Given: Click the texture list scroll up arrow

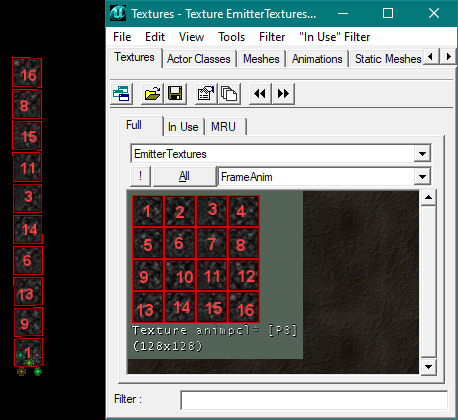Looking at the screenshot, I should click(428, 198).
